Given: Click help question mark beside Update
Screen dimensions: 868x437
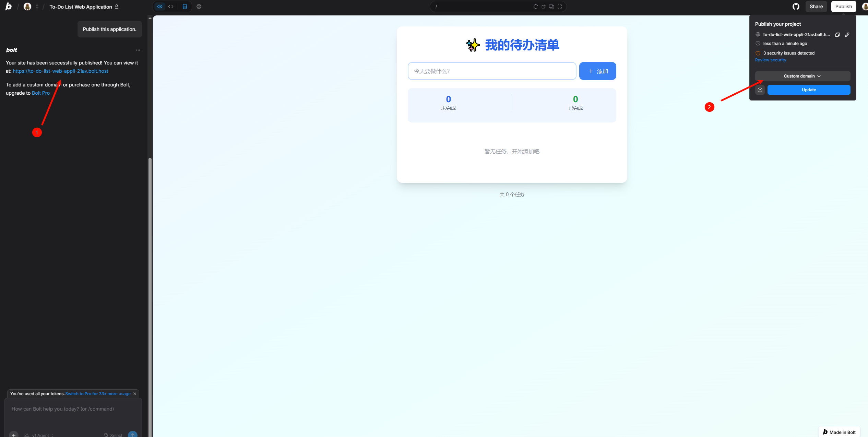Looking at the screenshot, I should tap(760, 90).
